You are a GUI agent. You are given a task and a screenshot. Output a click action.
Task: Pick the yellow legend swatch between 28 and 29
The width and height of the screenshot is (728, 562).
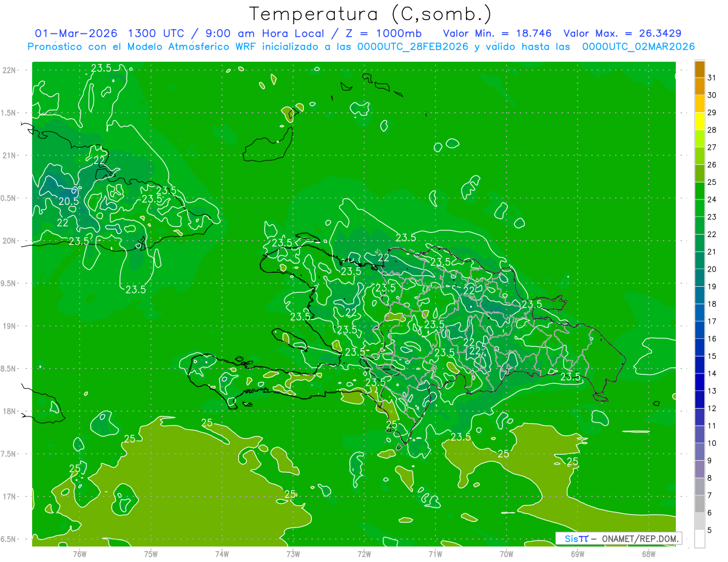699,121
